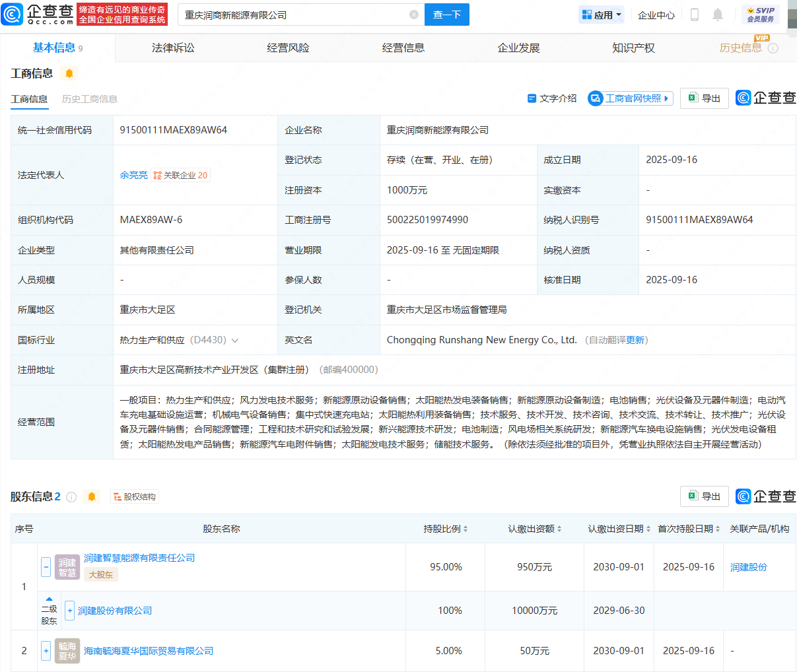This screenshot has height=672, width=797.
Task: Click the Qcc logo in header
Action: pyautogui.click(x=38, y=14)
